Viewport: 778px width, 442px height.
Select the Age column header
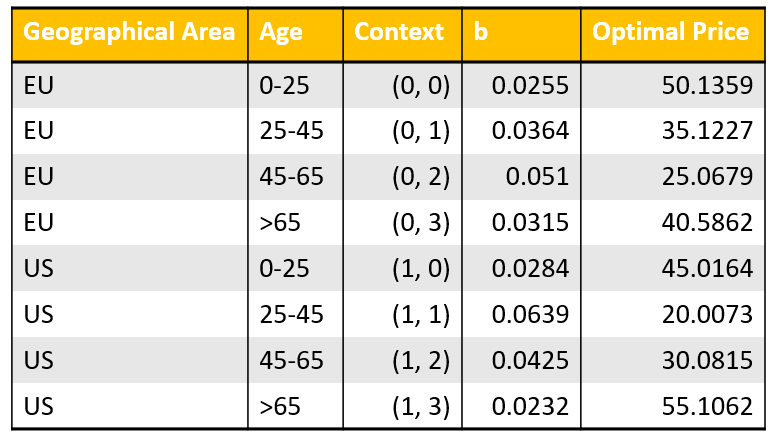[x=281, y=32]
